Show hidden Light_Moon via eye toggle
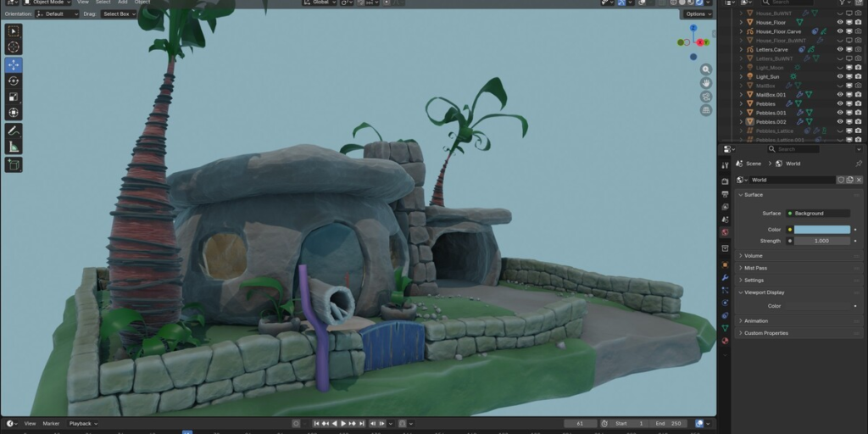This screenshot has height=434, width=868. click(840, 68)
